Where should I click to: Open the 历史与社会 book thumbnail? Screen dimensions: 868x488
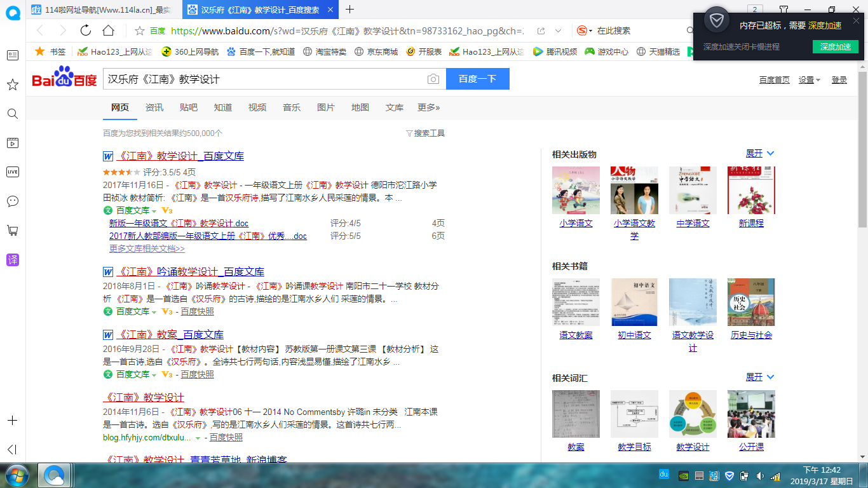coord(751,302)
